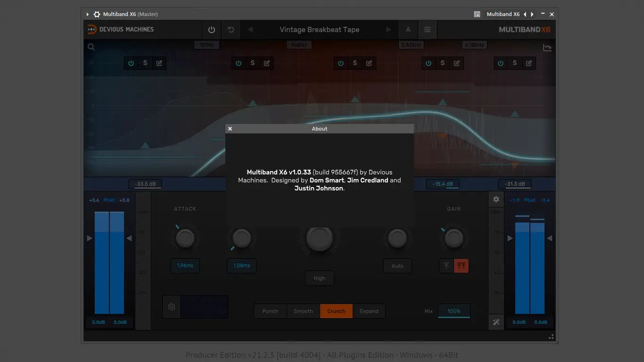Click the spectrum graph icon
Viewport: 644px width, 362px height.
[547, 48]
